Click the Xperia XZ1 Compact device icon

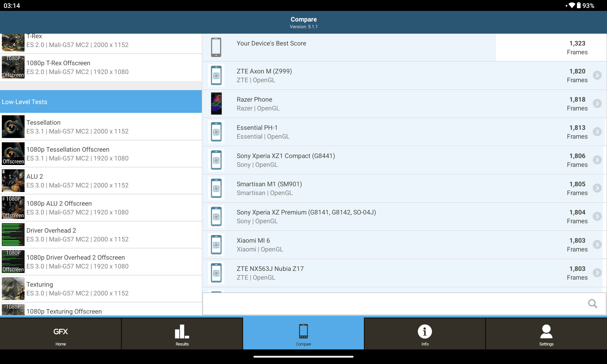[x=216, y=160]
